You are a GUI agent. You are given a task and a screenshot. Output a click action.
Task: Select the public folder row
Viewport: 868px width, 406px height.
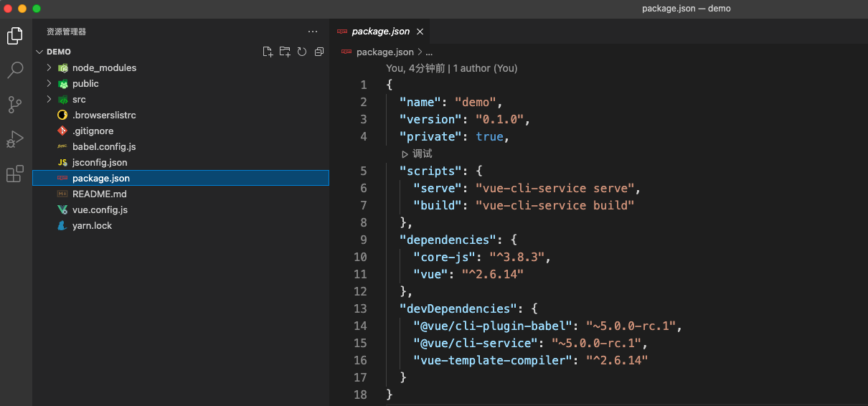(x=181, y=83)
